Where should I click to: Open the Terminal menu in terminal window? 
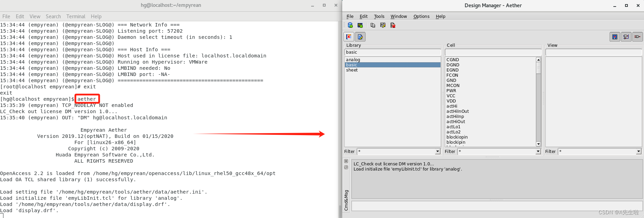click(x=76, y=17)
